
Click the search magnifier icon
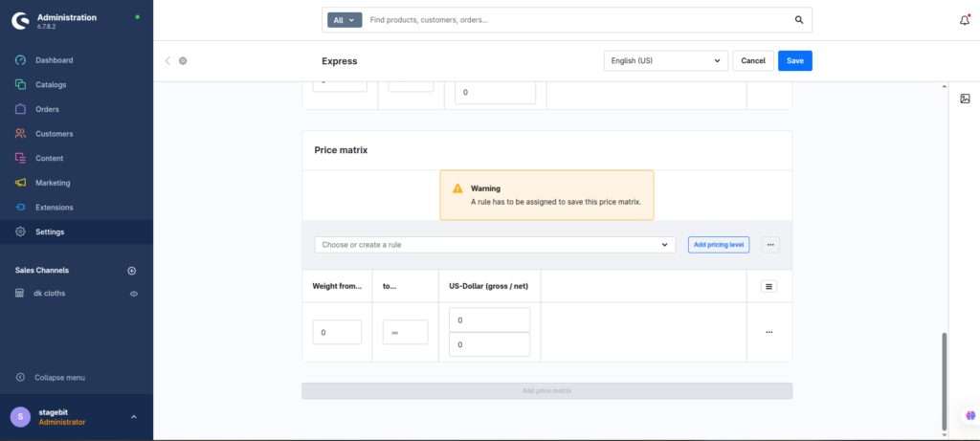click(799, 20)
